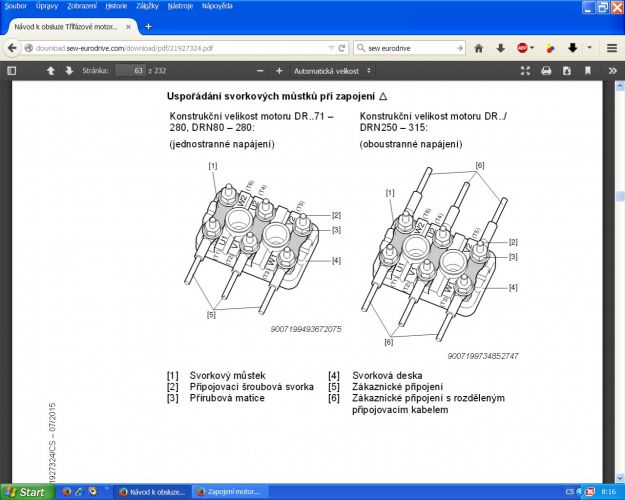
Task: Click the sew eurodrive search box
Action: (x=410, y=48)
